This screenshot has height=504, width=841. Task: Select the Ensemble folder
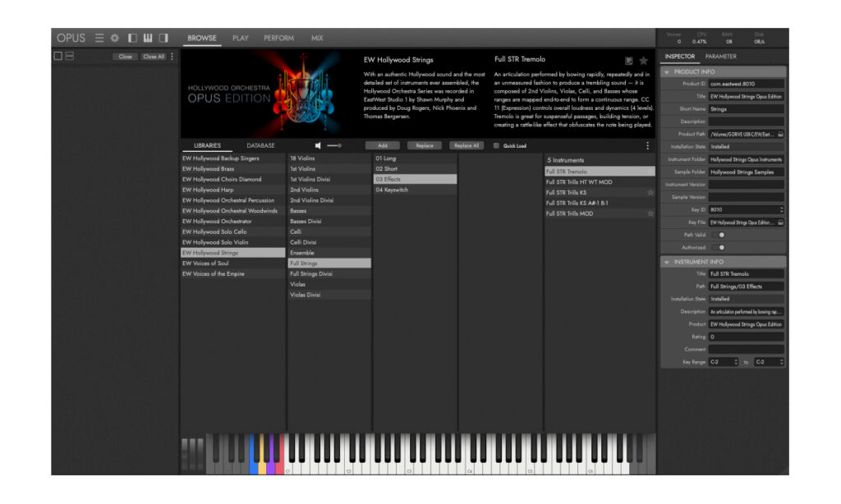pyautogui.click(x=329, y=253)
